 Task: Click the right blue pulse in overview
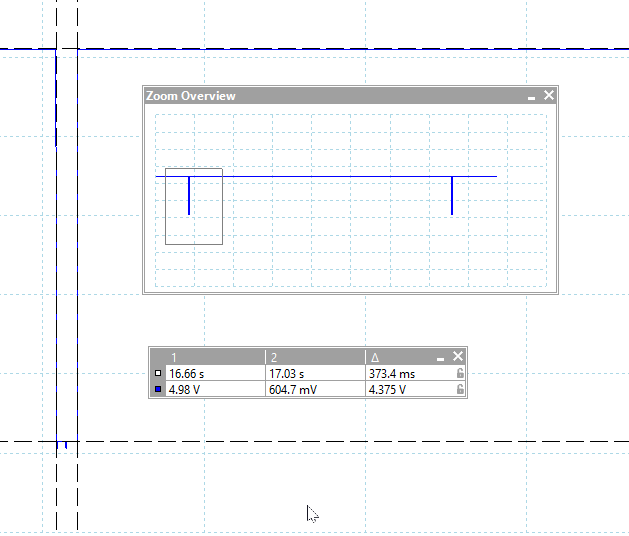(452, 196)
